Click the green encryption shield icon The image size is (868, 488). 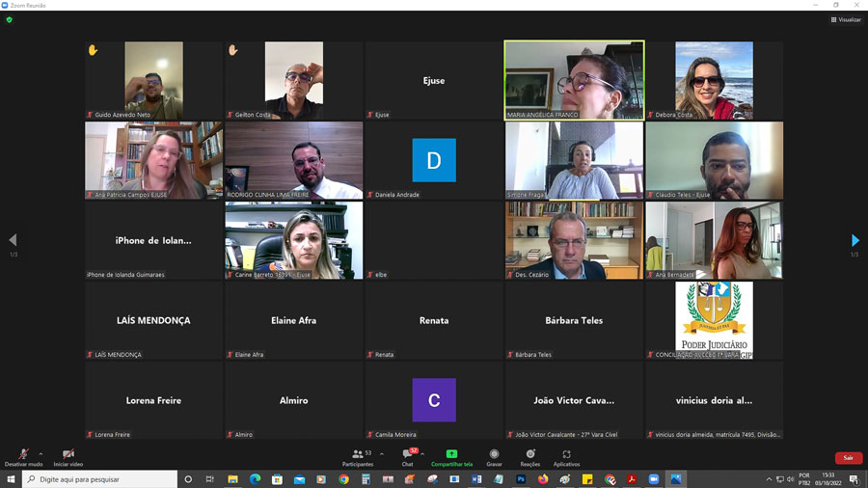[10, 19]
